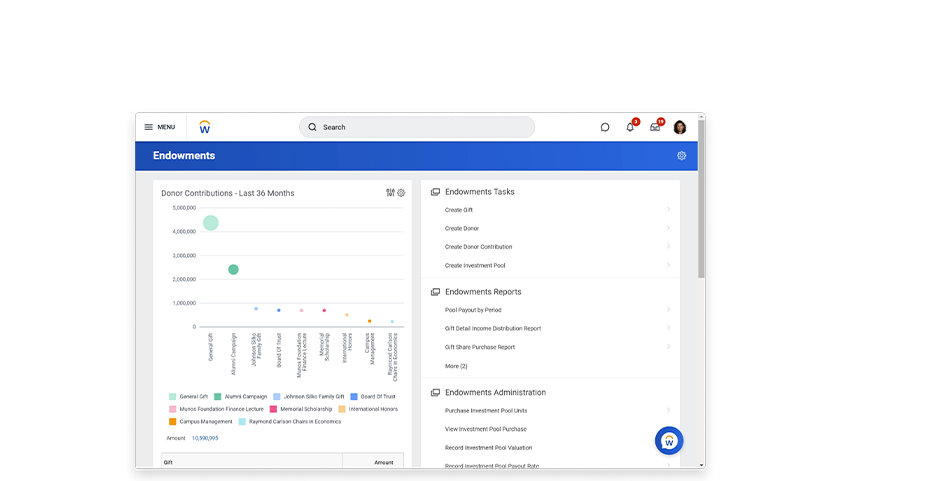
Task: Expand More (2) reports list
Action: pos(456,366)
